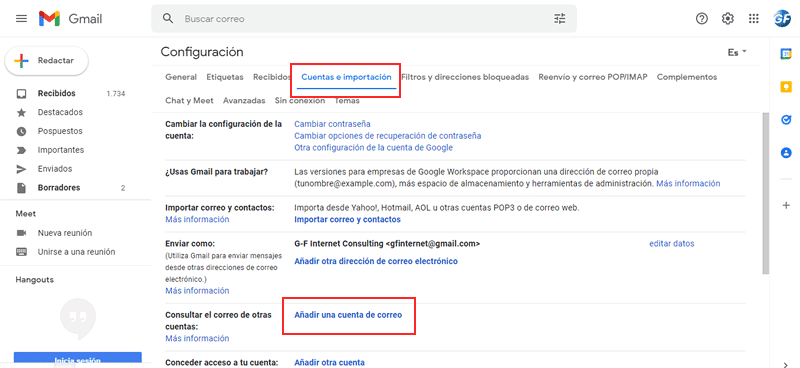Click Más información under Importar correo y contactos
Image resolution: width=800 pixels, height=368 pixels.
click(x=197, y=219)
